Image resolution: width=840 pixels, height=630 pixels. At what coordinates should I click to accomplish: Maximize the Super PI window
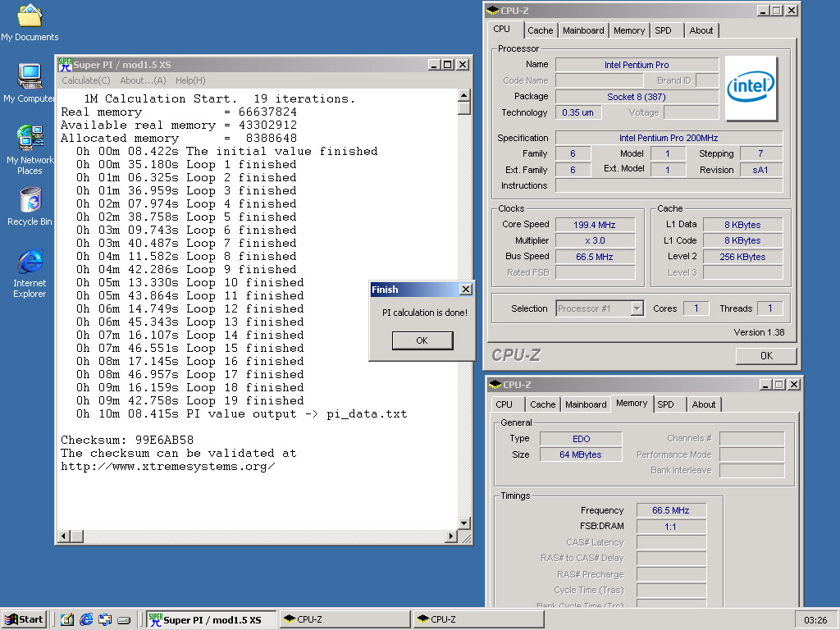447,65
